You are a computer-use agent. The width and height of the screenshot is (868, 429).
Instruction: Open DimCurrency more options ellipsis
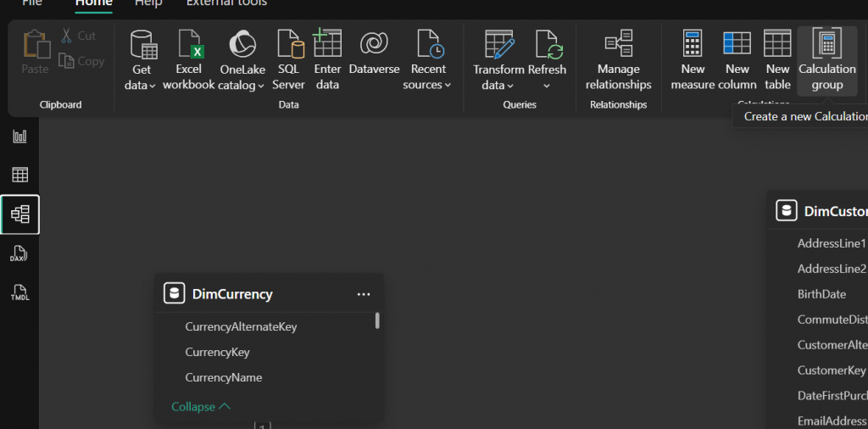tap(364, 294)
